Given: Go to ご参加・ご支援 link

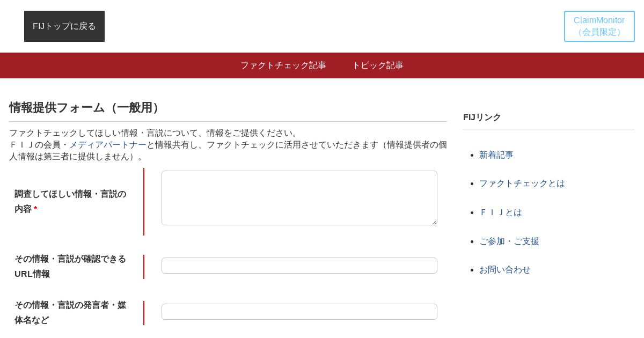Looking at the screenshot, I should tap(509, 241).
